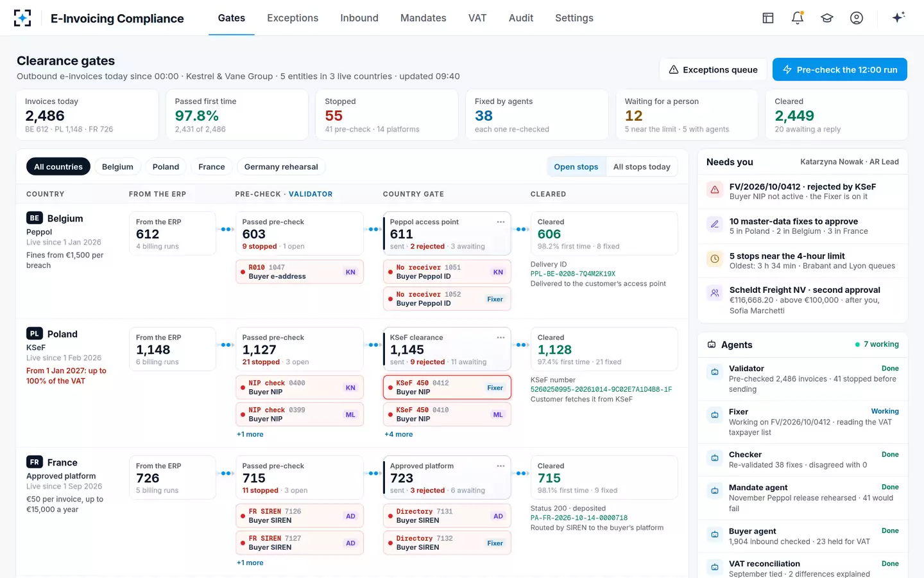Open the Peppol access point more menu

[x=501, y=222]
